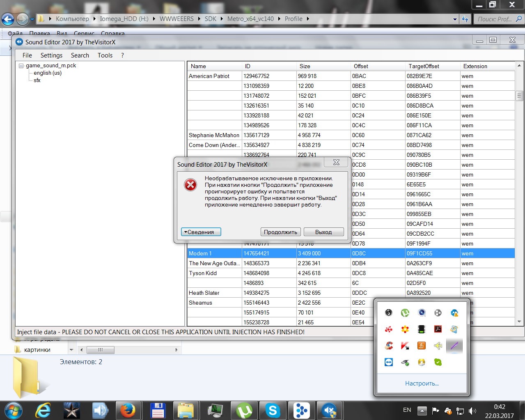The image size is (525, 420).
Task: Click the yellow airplane tray icon
Action: [438, 346]
